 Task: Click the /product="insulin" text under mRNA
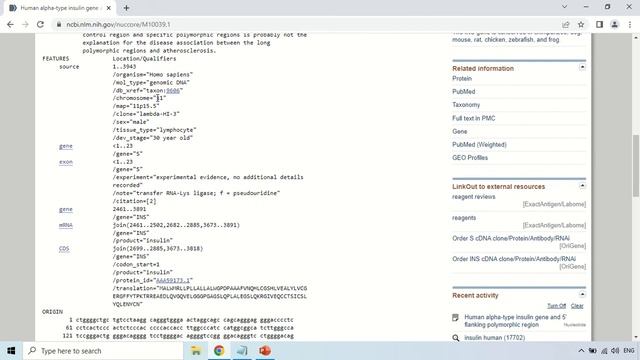(x=143, y=241)
